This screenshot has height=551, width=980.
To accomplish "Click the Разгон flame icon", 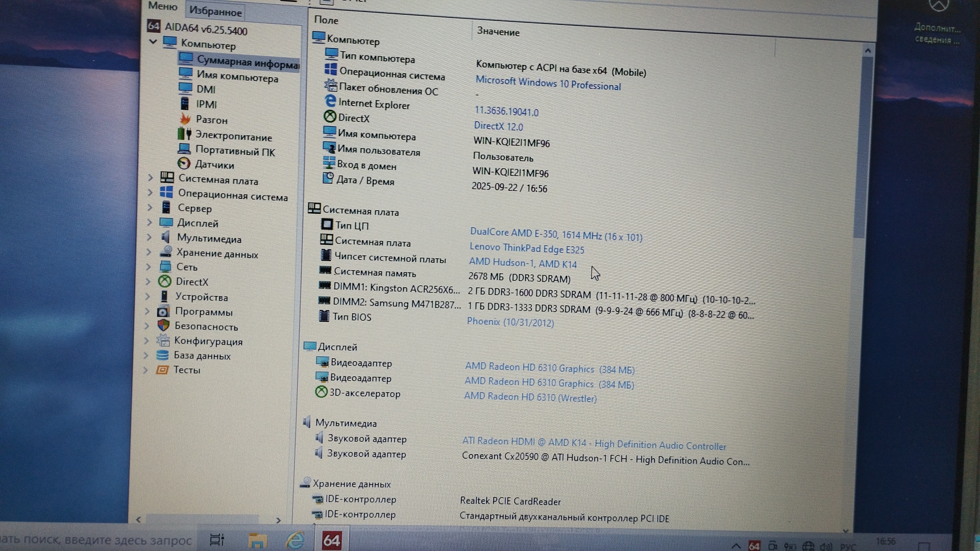I will [185, 119].
